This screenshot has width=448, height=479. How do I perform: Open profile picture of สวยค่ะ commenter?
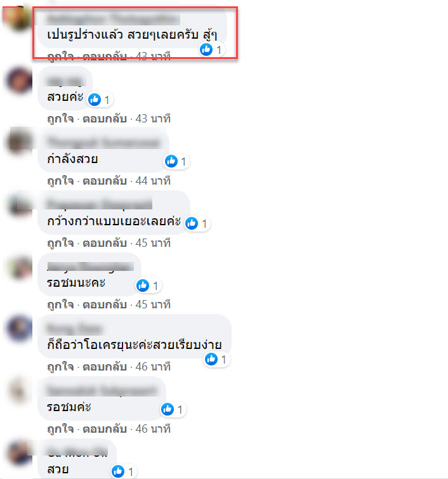point(19,81)
